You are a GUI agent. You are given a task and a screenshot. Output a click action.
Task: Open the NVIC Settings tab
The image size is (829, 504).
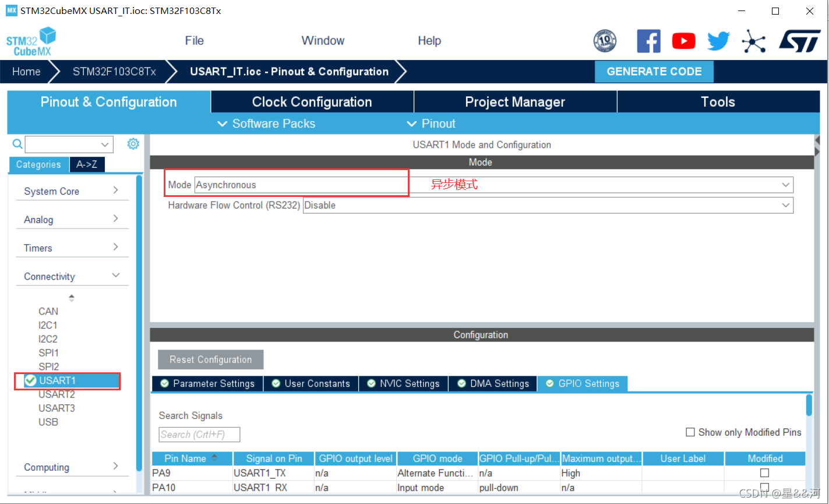coord(403,383)
